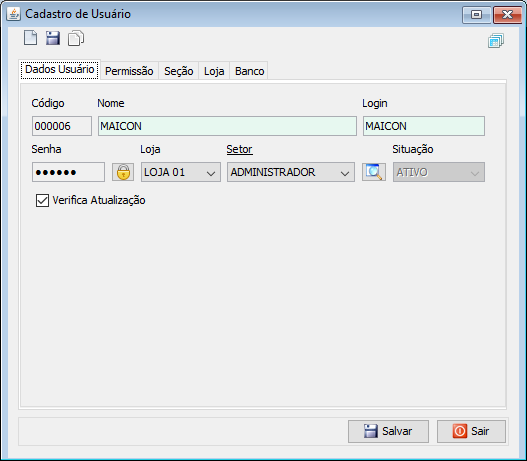Open the Setor dropdown showing ADMINISTRADOR

[291, 172]
